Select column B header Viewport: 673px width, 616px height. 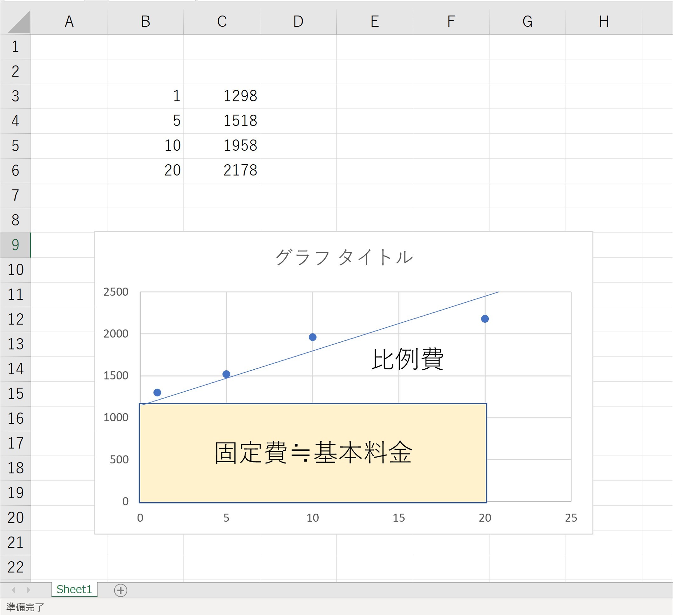tap(145, 22)
